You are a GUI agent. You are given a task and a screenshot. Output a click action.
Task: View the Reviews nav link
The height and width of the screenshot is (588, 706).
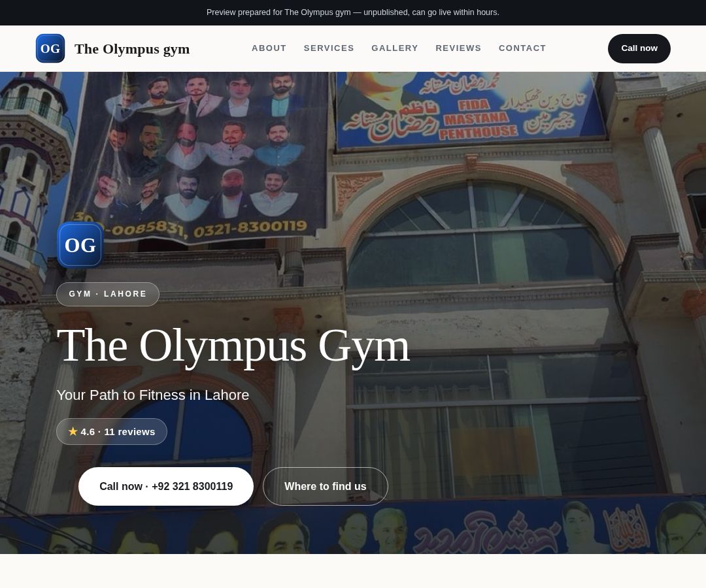pyautogui.click(x=458, y=48)
